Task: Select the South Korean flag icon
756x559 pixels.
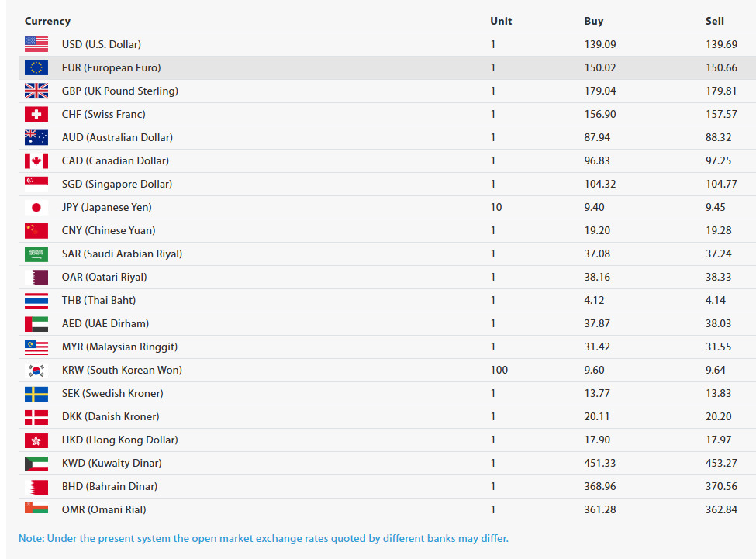Action: tap(36, 370)
